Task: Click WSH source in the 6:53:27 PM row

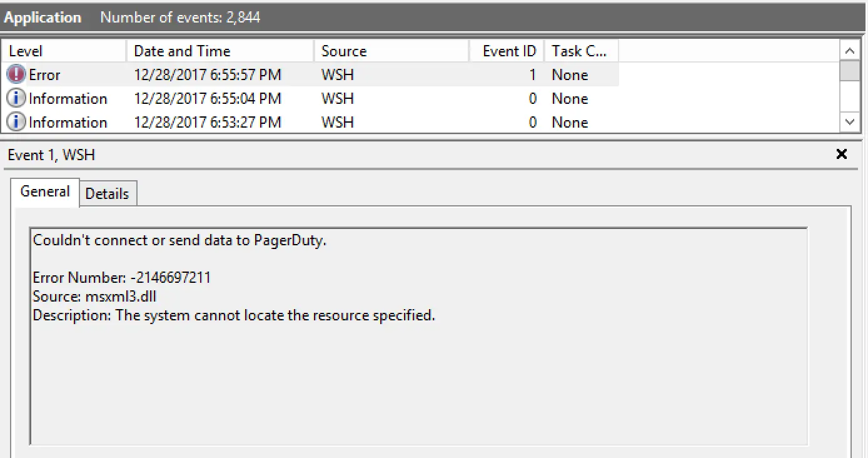Action: 338,122
